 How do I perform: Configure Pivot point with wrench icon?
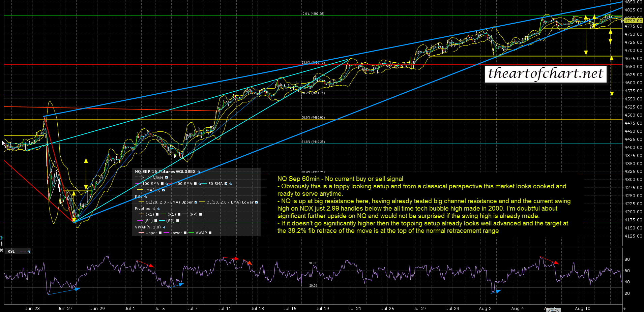[158, 209]
